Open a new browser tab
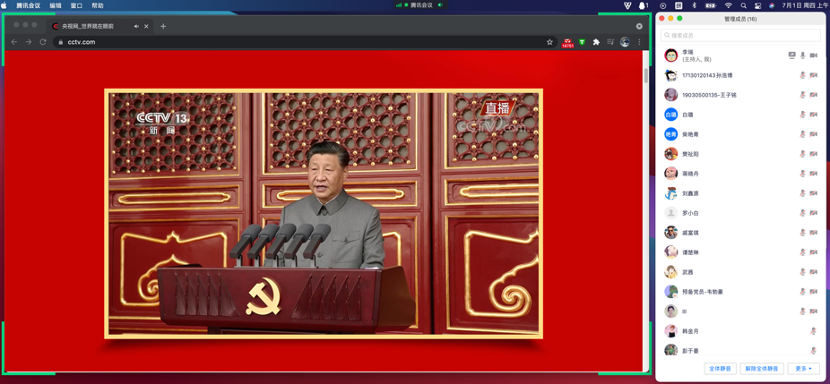The image size is (830, 384). tap(163, 26)
